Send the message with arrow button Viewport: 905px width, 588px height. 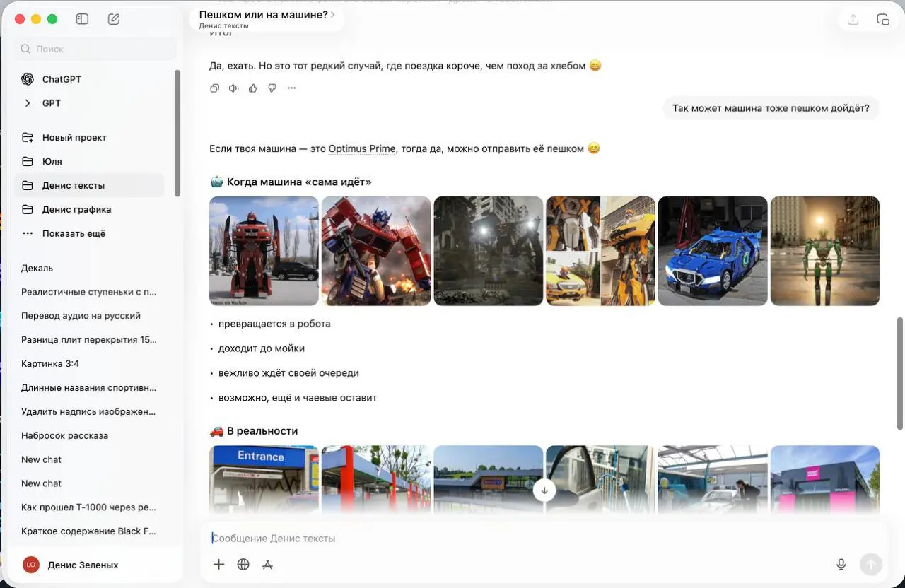871,564
